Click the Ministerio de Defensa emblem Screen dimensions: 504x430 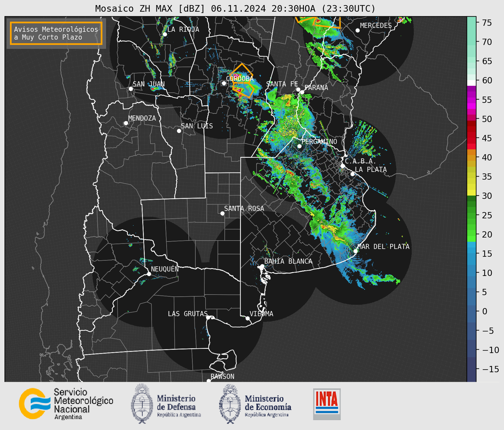point(142,404)
